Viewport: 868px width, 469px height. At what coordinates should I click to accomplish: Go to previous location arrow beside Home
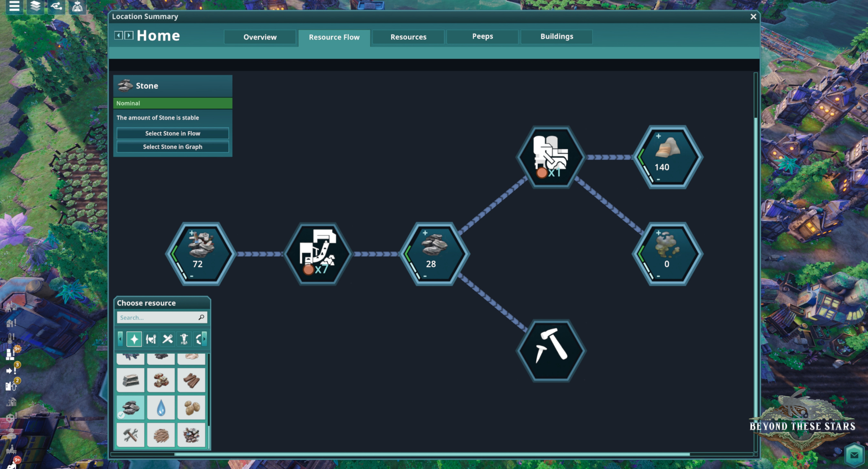(x=119, y=35)
